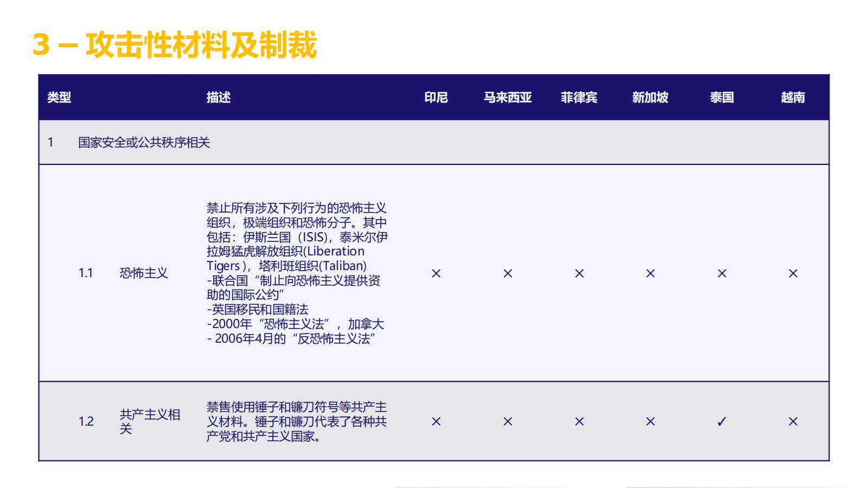Image resolution: width=868 pixels, height=488 pixels.
Task: Click the X mark for 恐怖主义 under 泰国
Action: point(722,273)
